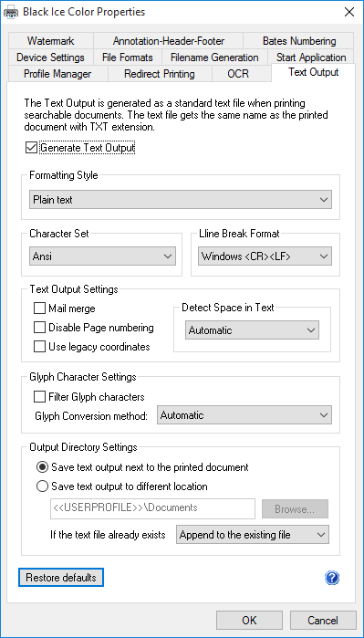
Task: Open the Annotation-Header-Footer tab
Action: [169, 41]
